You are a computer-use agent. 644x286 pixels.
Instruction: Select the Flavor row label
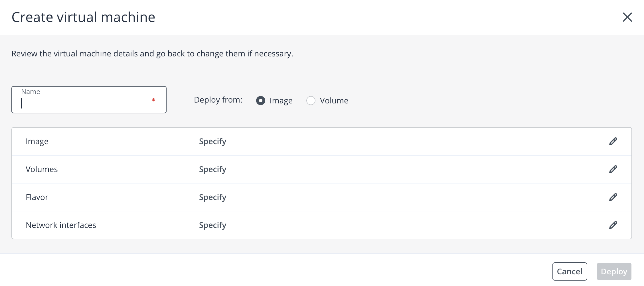(37, 197)
